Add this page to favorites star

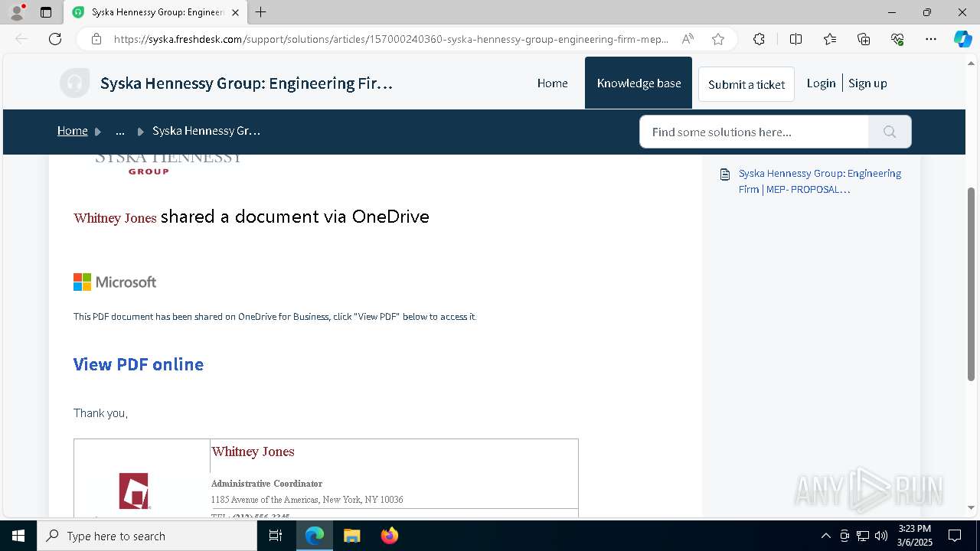pos(717,39)
